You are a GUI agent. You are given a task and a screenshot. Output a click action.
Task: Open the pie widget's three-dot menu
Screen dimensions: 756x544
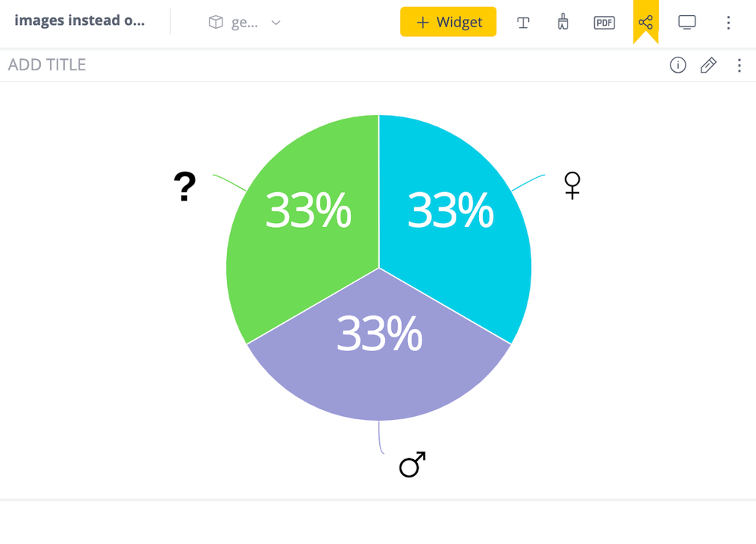pos(739,65)
